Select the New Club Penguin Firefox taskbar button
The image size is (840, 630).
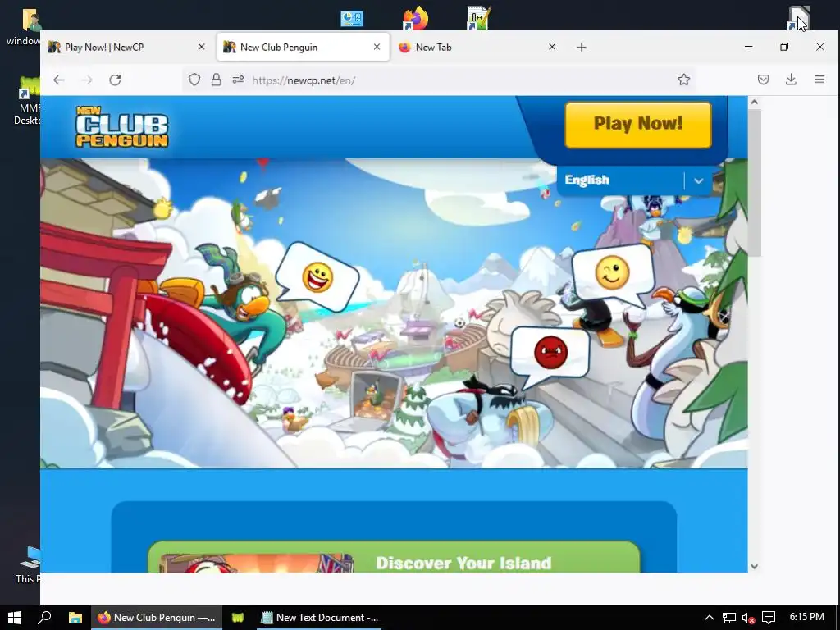point(156,618)
